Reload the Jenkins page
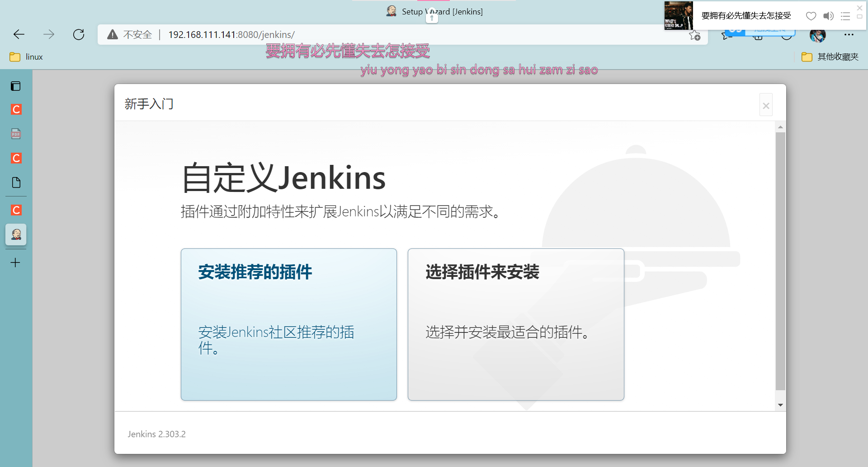The image size is (868, 467). click(79, 34)
